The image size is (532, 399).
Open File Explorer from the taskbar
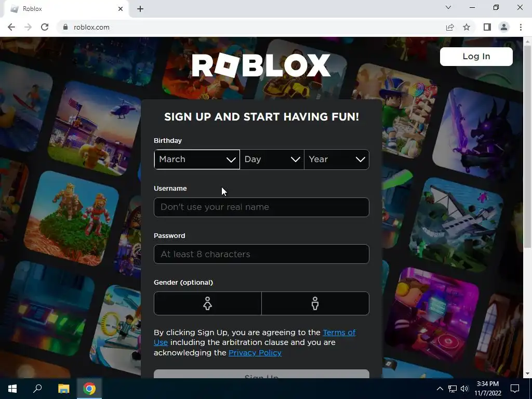point(63,389)
